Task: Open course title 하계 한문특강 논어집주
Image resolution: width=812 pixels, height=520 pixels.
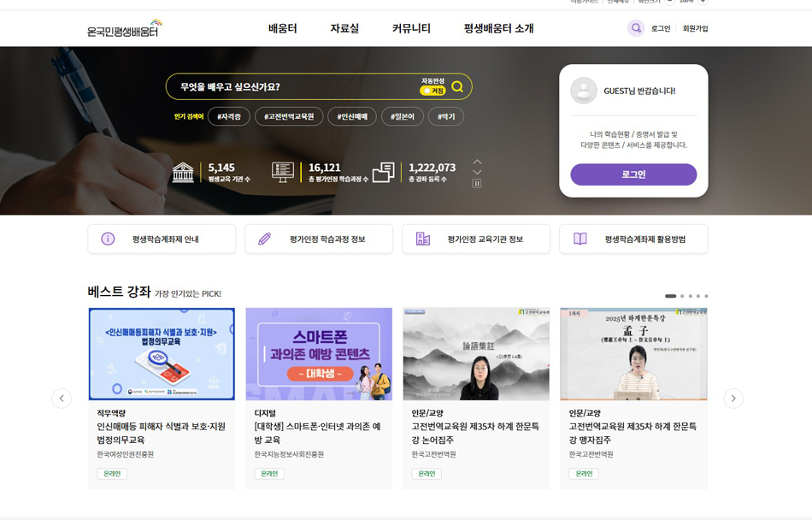Action: tap(475, 433)
